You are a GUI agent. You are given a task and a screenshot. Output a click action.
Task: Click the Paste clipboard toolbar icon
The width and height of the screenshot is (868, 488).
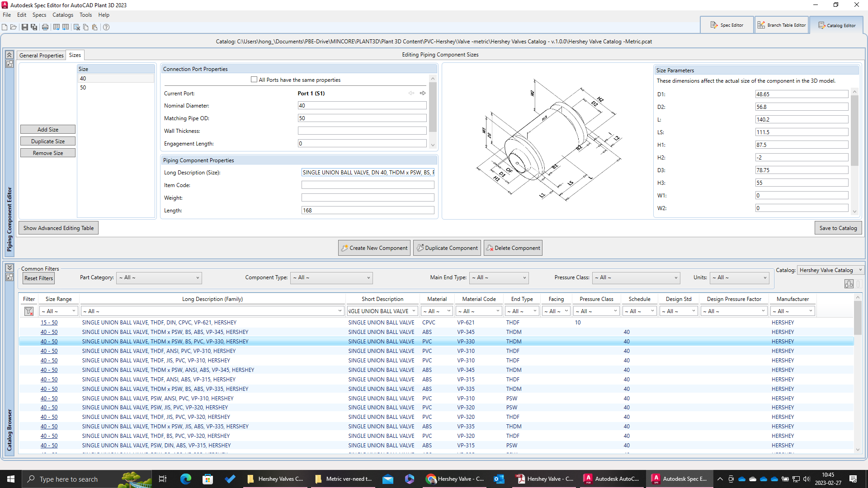point(95,27)
